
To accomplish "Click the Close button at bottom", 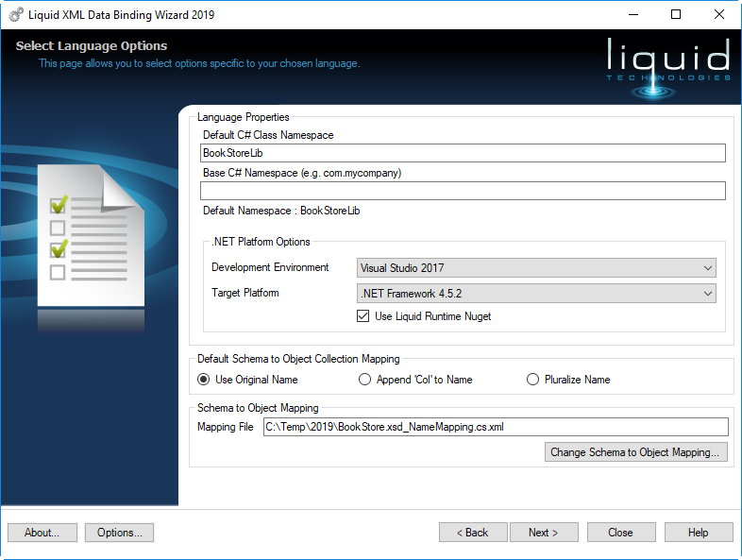I will [620, 533].
